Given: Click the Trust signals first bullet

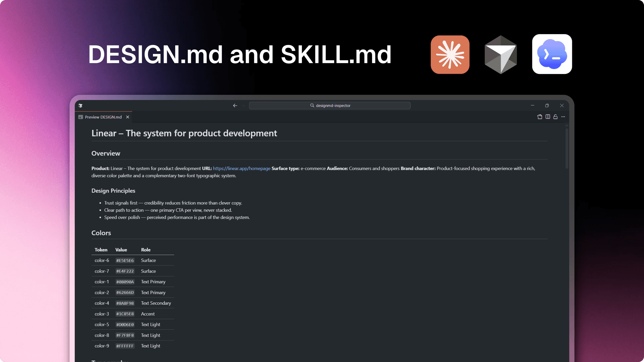Looking at the screenshot, I should click(x=173, y=203).
